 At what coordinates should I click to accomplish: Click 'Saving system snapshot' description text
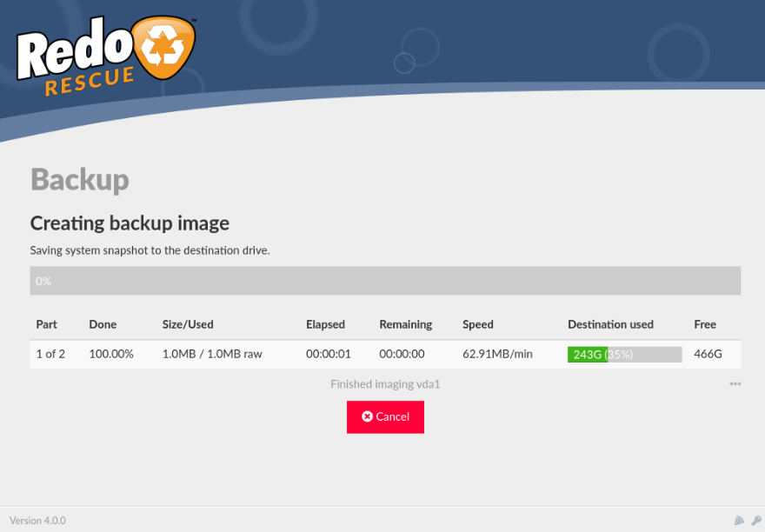(x=150, y=250)
